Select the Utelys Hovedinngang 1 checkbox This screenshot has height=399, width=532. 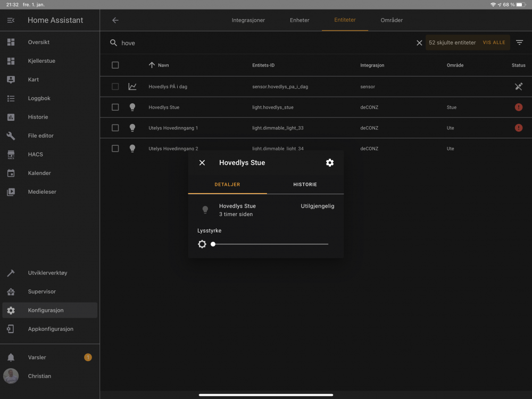(x=115, y=128)
